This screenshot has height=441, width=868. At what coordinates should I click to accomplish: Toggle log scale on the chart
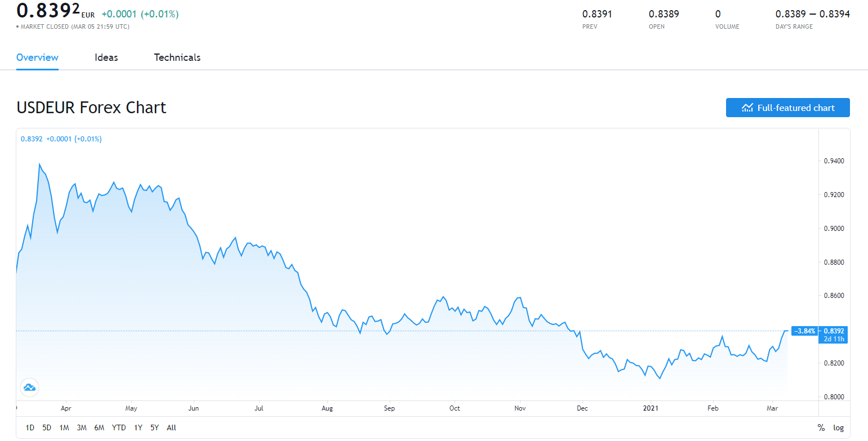[838, 427]
